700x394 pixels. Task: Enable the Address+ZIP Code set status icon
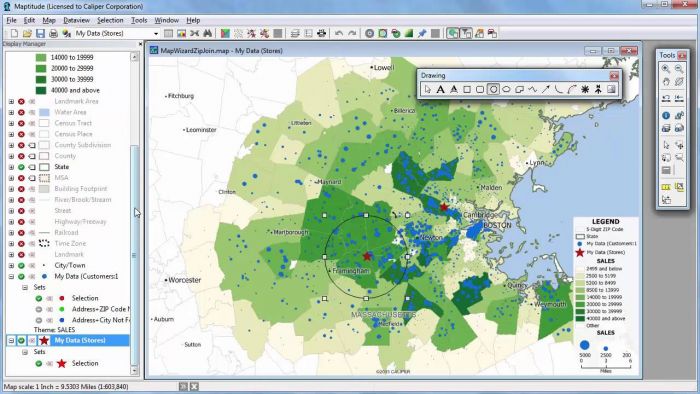pyautogui.click(x=39, y=309)
